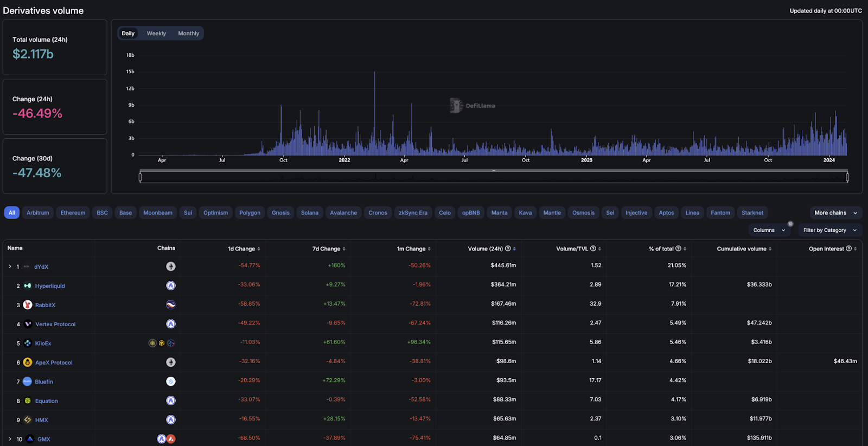Open the More chains dropdown
868x446 pixels.
point(835,213)
